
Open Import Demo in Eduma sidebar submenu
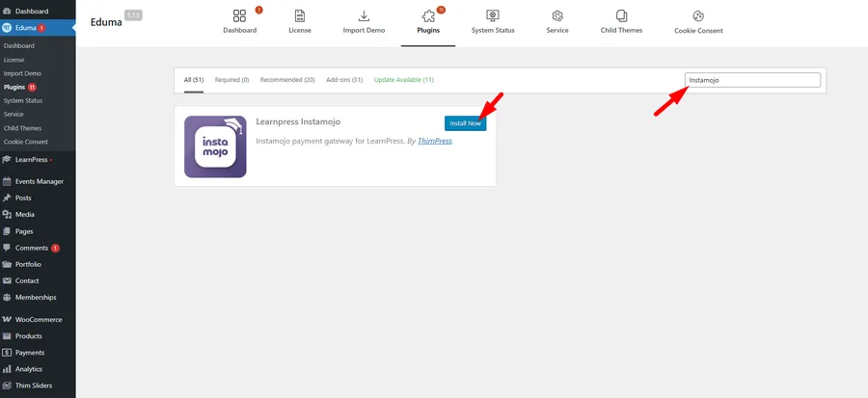coord(22,73)
